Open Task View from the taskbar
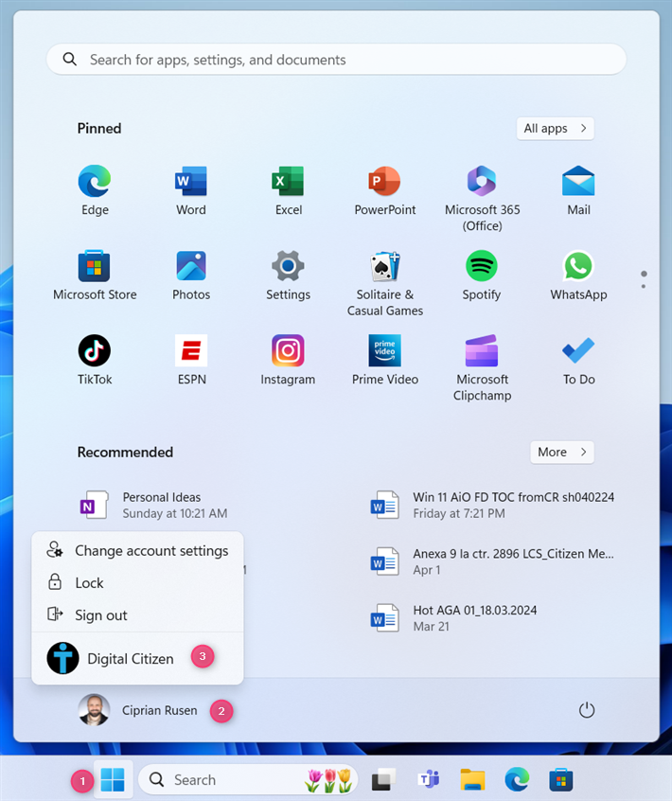This screenshot has height=801, width=672. click(x=383, y=779)
